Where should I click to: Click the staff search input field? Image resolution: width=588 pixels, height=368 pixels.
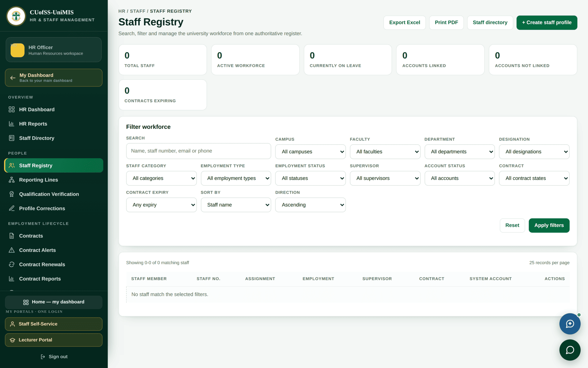pos(198,151)
